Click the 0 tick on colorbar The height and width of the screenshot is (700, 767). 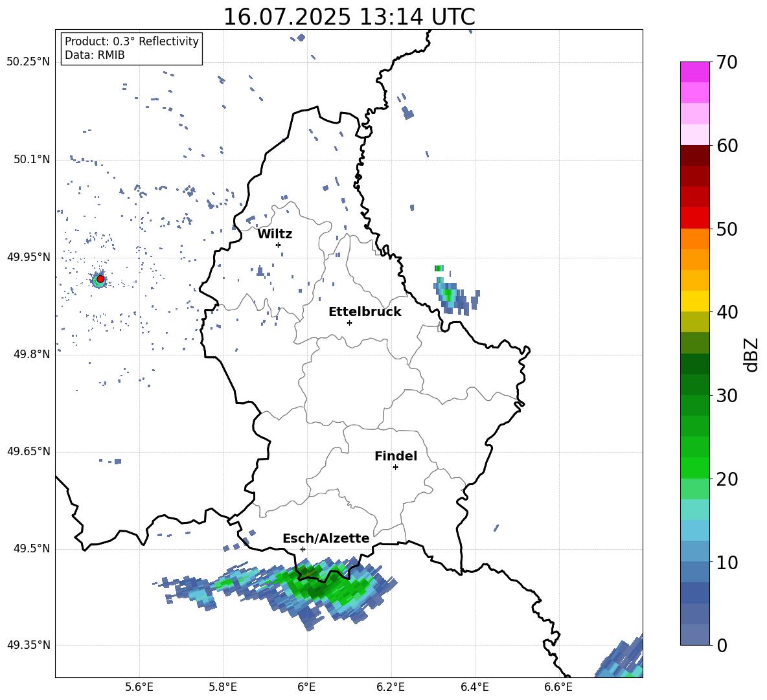click(x=722, y=645)
